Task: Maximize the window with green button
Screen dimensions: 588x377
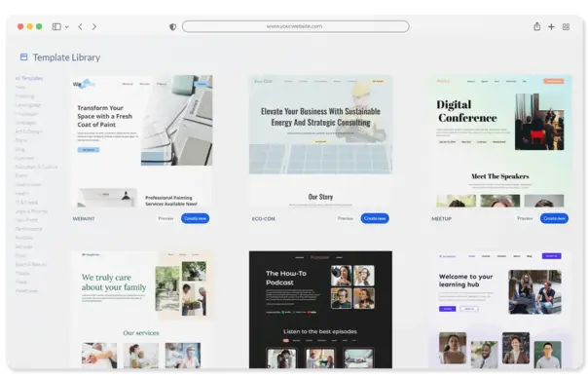Action: pyautogui.click(x=39, y=26)
